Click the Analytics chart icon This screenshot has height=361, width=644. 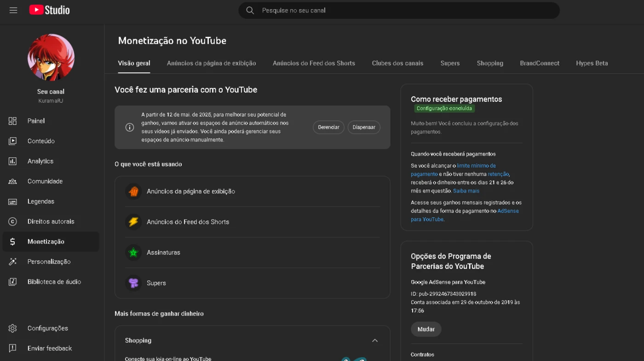[12, 161]
